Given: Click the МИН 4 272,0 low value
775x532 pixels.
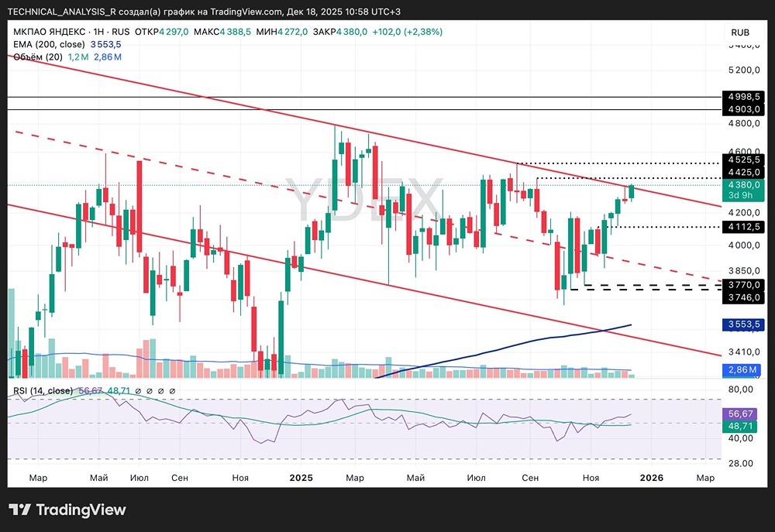Looking at the screenshot, I should click(x=282, y=32).
